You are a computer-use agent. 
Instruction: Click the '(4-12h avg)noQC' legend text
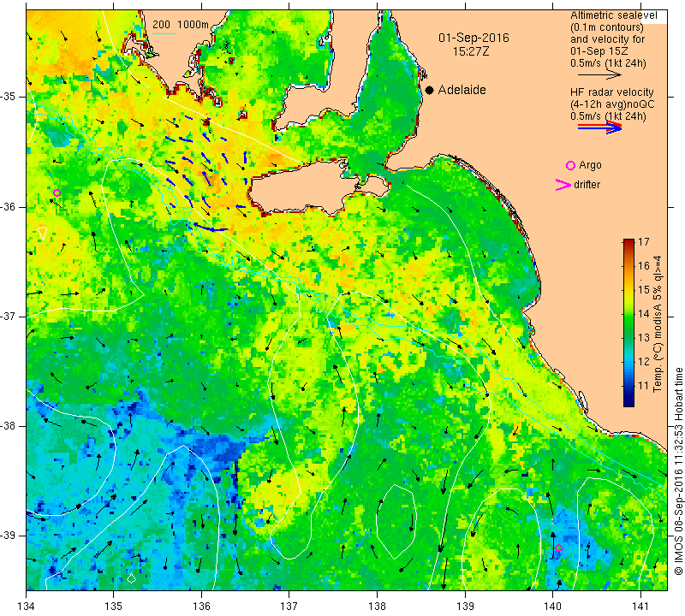[612, 104]
